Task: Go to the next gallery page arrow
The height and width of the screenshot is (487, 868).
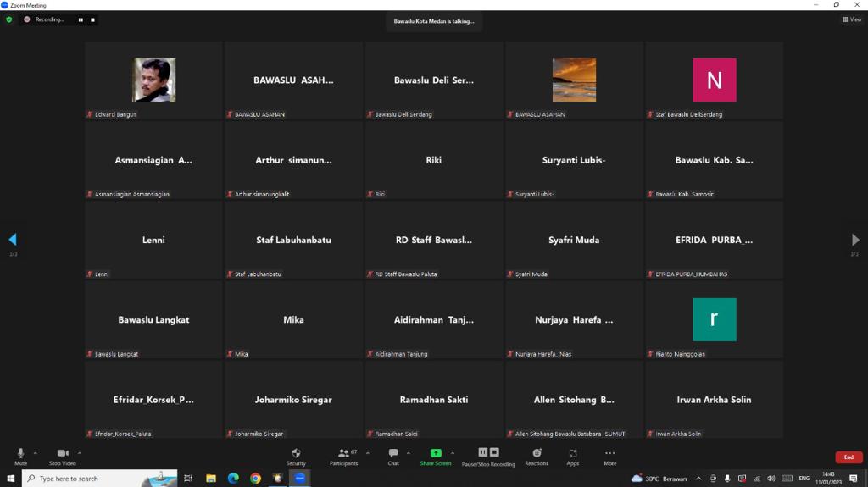Action: tap(854, 241)
